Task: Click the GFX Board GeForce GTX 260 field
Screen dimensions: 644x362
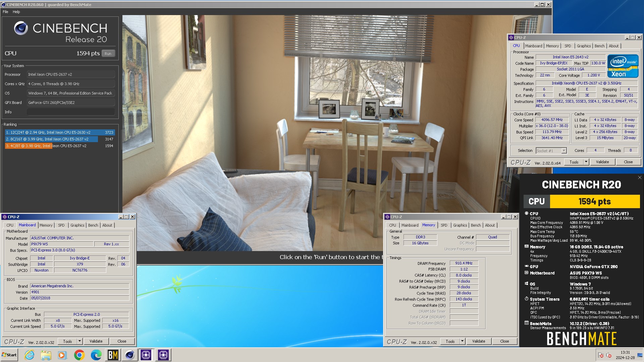Action: click(x=71, y=103)
